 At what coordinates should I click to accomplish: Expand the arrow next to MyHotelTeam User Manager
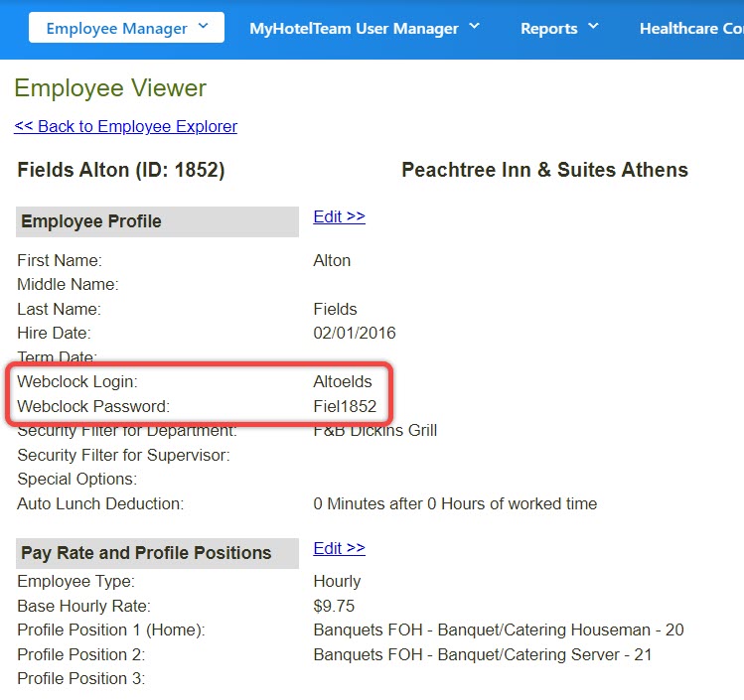[x=474, y=26]
